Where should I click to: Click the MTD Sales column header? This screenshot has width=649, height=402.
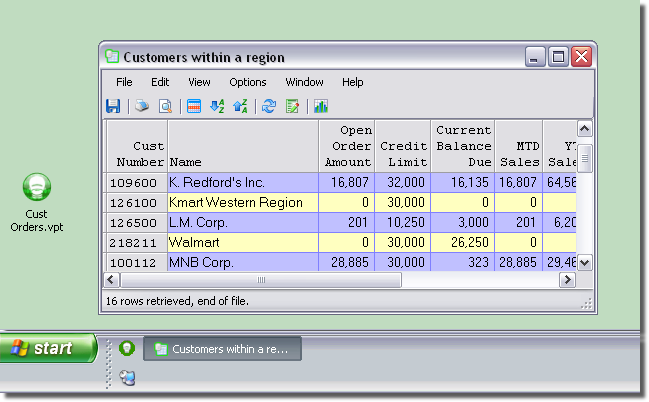click(519, 146)
